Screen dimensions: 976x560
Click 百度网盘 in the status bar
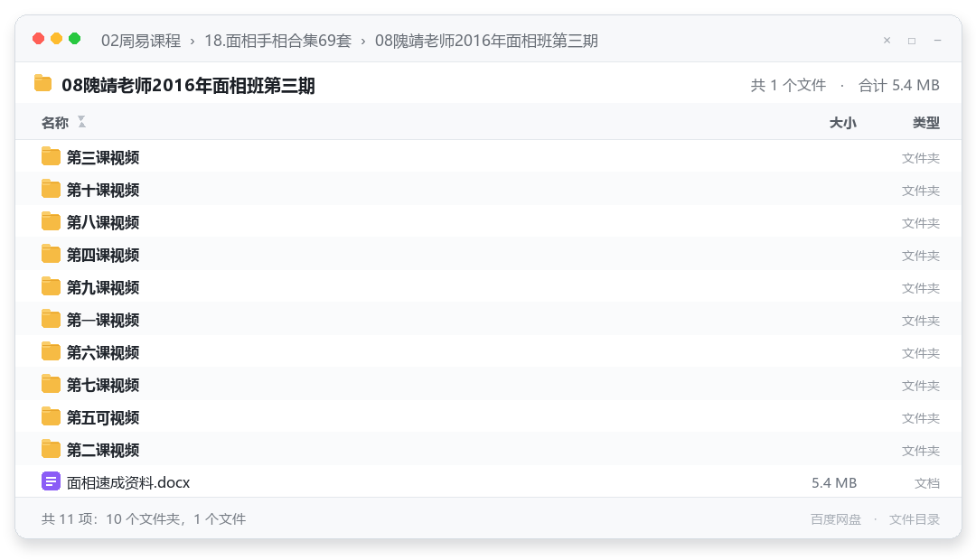[835, 519]
